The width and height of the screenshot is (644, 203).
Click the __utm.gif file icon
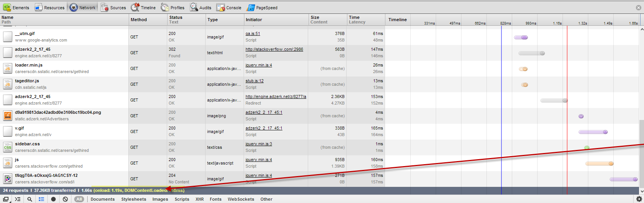tap(8, 37)
